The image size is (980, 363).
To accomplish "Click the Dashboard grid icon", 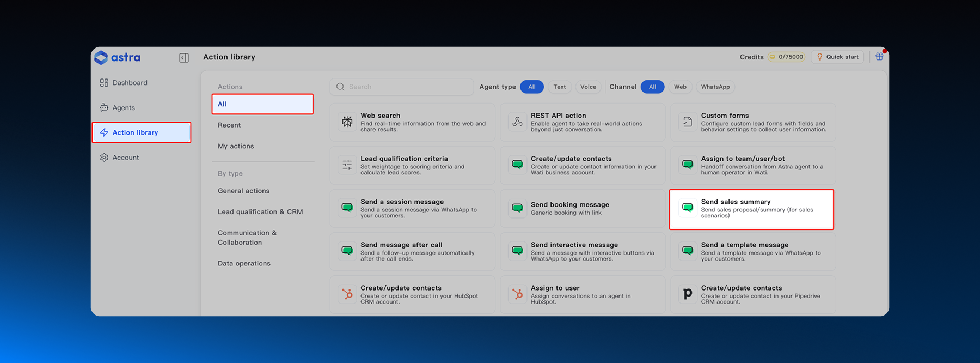I will tap(104, 83).
